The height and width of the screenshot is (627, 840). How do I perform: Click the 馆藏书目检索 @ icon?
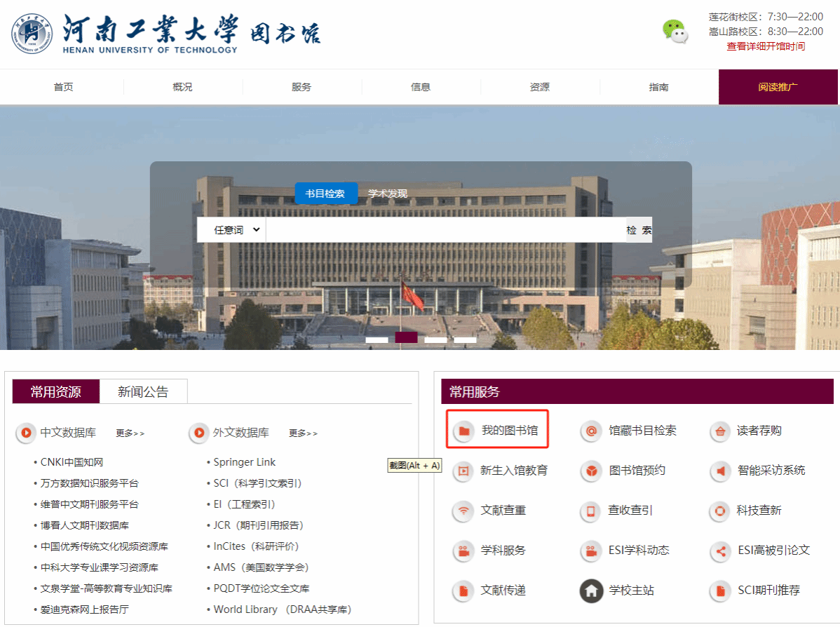(x=591, y=431)
